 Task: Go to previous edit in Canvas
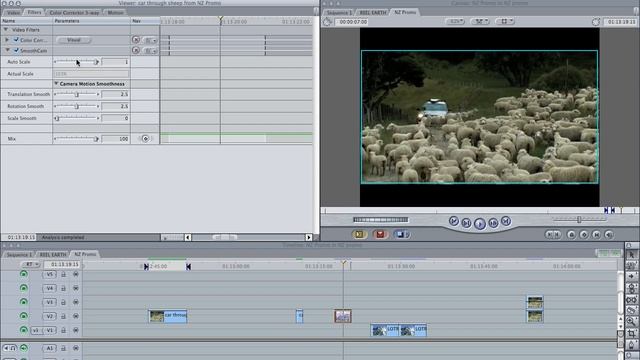pos(453,221)
